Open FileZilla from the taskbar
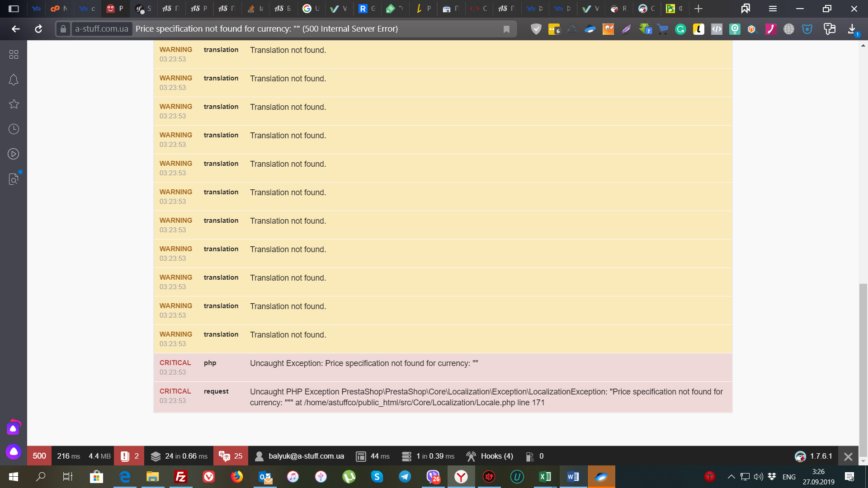This screenshot has height=488, width=868. click(181, 477)
